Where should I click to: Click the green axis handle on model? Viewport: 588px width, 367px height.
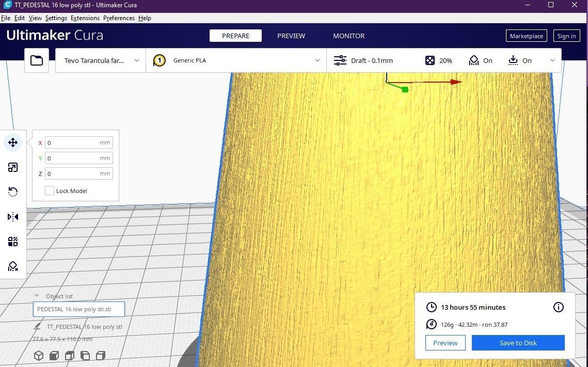pos(405,89)
